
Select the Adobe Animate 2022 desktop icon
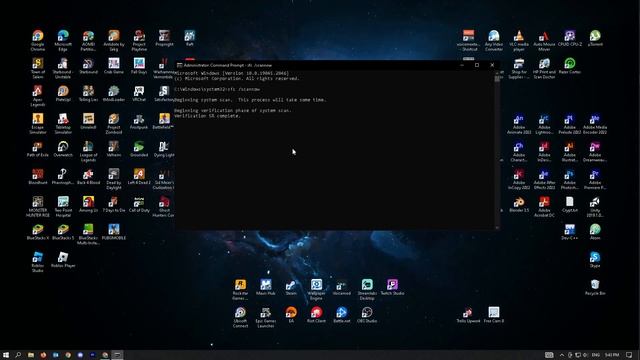coord(519,123)
